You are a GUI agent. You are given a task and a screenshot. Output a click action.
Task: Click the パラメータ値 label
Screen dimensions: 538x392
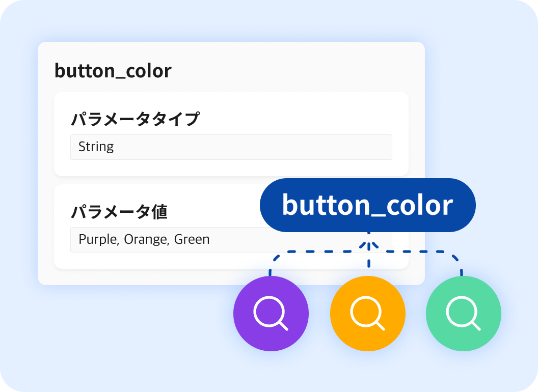(x=119, y=212)
